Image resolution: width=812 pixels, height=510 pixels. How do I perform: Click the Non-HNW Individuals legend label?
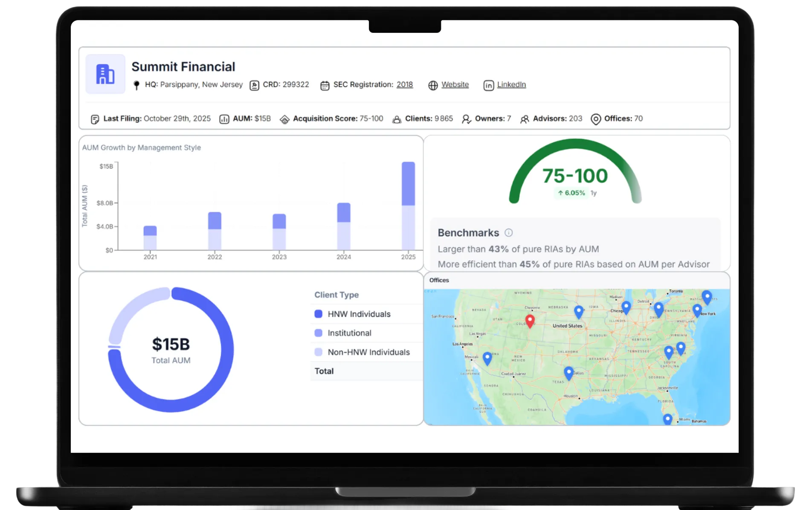pyautogui.click(x=368, y=352)
